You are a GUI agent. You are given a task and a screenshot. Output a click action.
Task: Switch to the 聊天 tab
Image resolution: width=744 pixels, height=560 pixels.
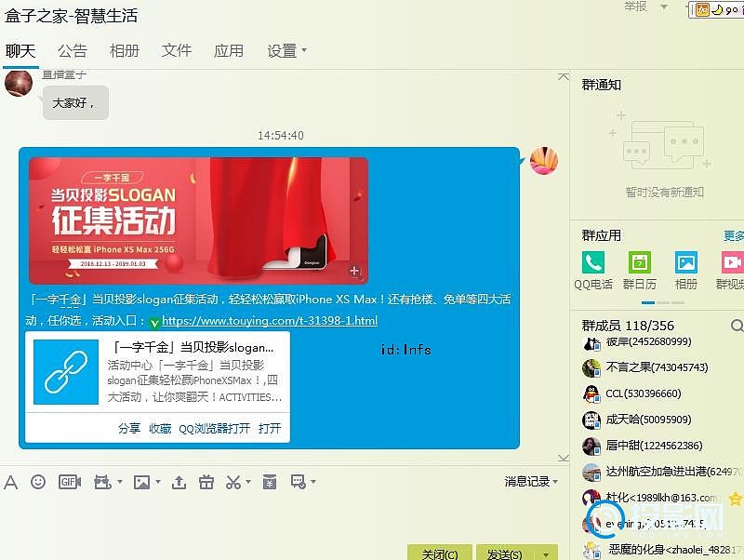20,51
